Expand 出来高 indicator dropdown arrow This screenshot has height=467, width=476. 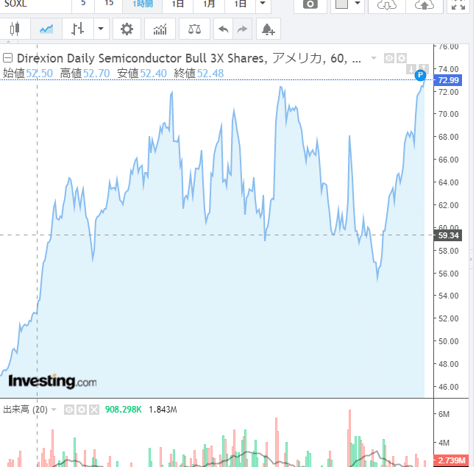coord(54,410)
